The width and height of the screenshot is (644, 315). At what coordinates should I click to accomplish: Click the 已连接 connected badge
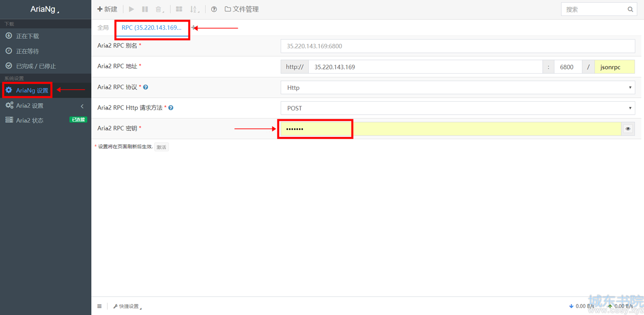pyautogui.click(x=78, y=120)
